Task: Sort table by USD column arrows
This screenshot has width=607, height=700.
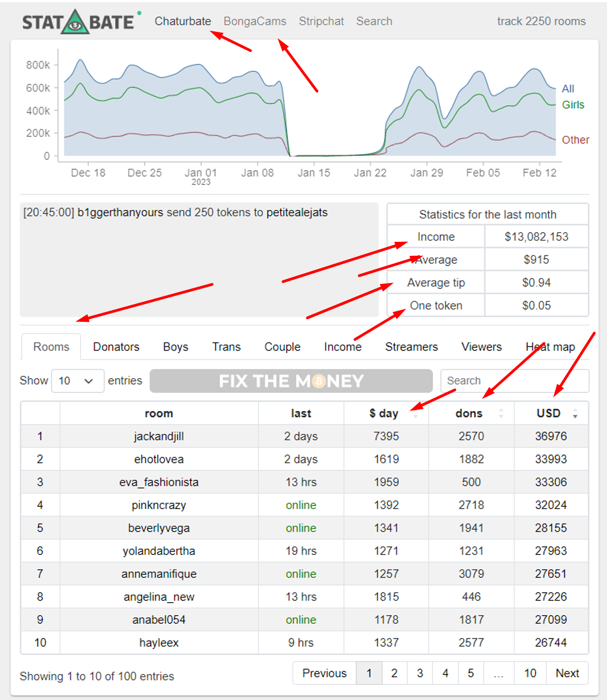Action: (575, 414)
